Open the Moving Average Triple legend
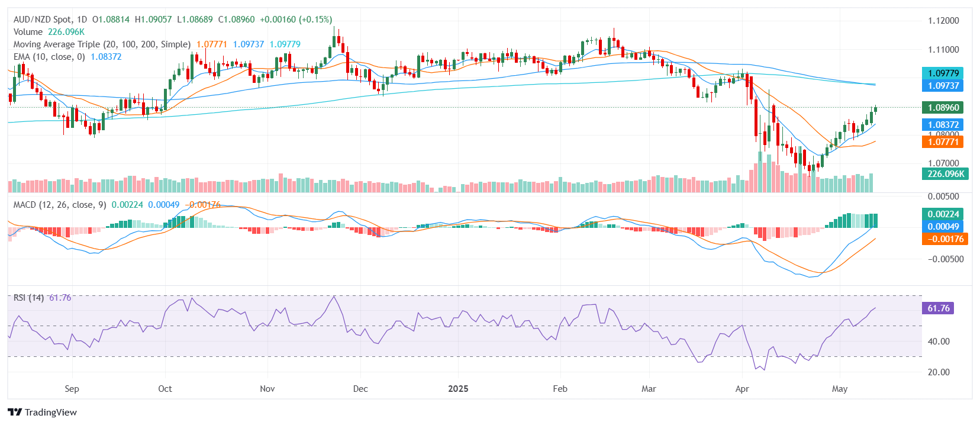Viewport: 980px width, 425px height. pos(102,44)
